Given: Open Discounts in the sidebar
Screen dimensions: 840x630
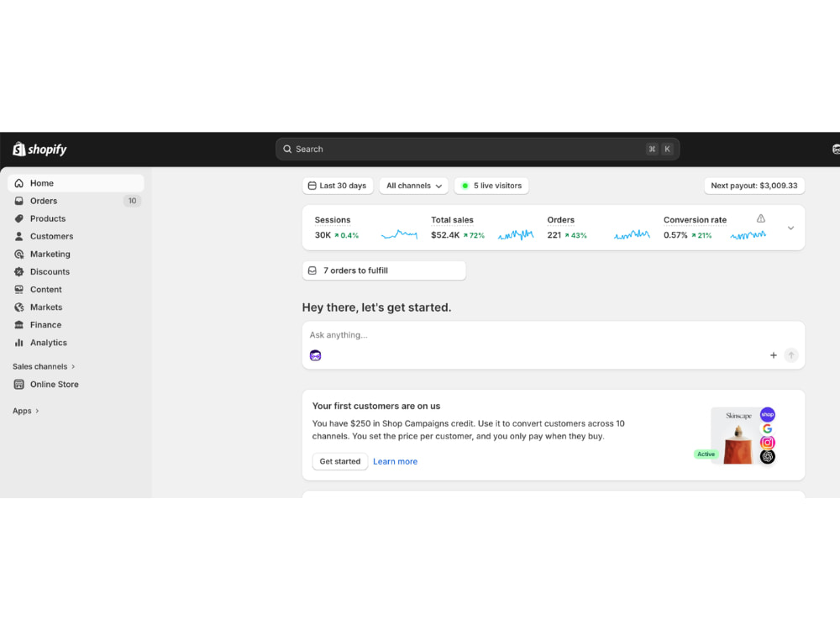Looking at the screenshot, I should pyautogui.click(x=76, y=271).
